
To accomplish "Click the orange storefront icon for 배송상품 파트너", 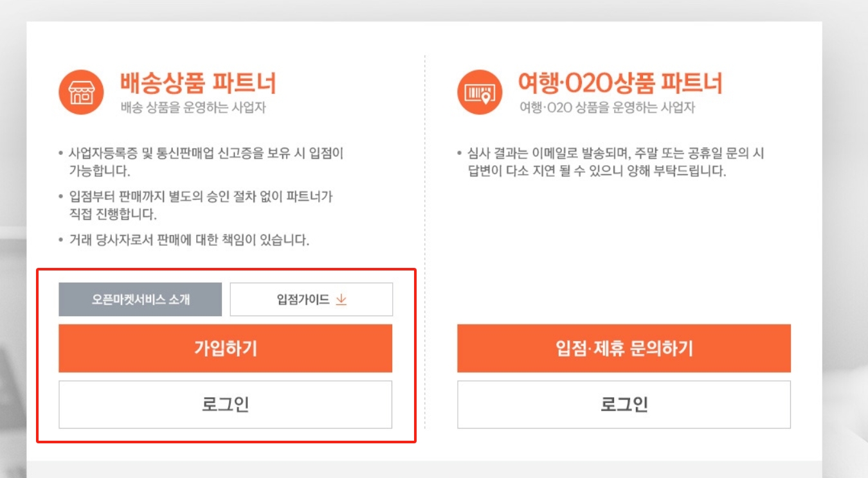I will click(x=82, y=92).
